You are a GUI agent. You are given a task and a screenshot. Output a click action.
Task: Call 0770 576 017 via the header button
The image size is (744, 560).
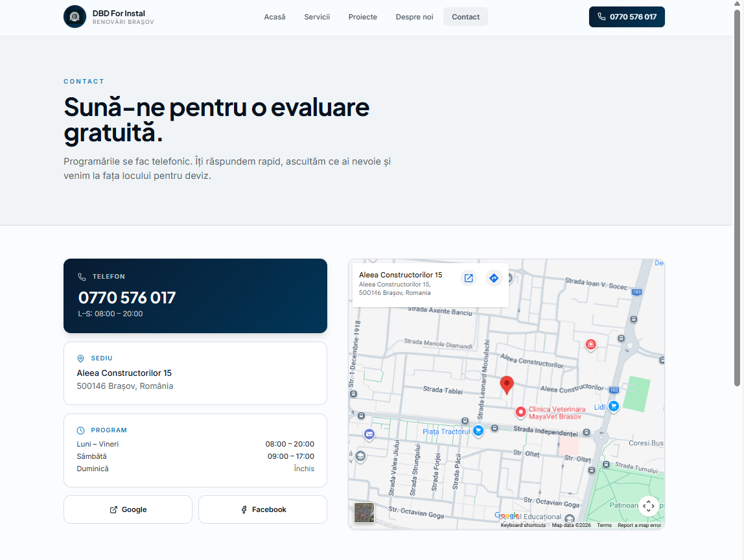pyautogui.click(x=627, y=17)
